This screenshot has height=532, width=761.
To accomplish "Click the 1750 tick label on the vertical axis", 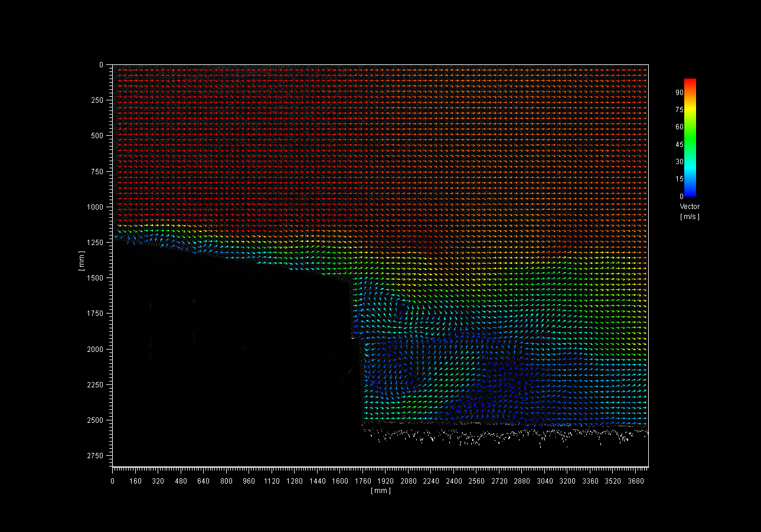I will click(96, 313).
